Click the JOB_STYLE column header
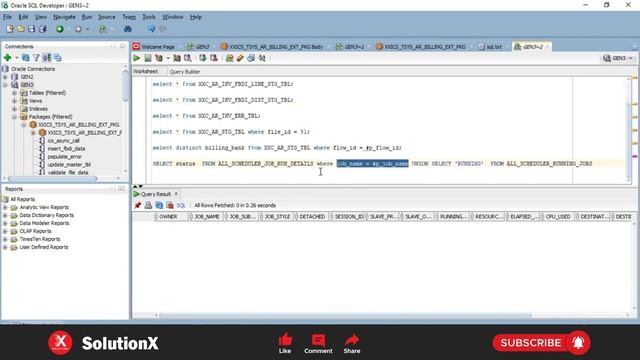Image resolution: width=640 pixels, height=360 pixels. (277, 216)
